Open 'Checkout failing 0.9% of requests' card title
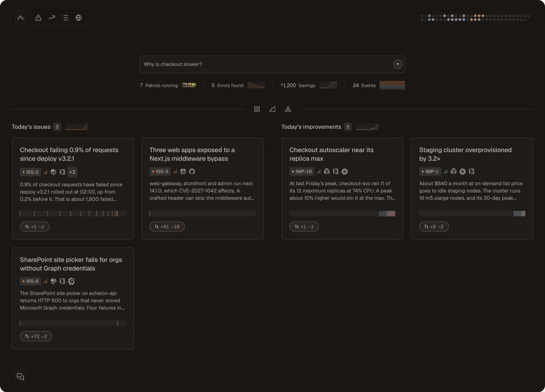 point(69,154)
